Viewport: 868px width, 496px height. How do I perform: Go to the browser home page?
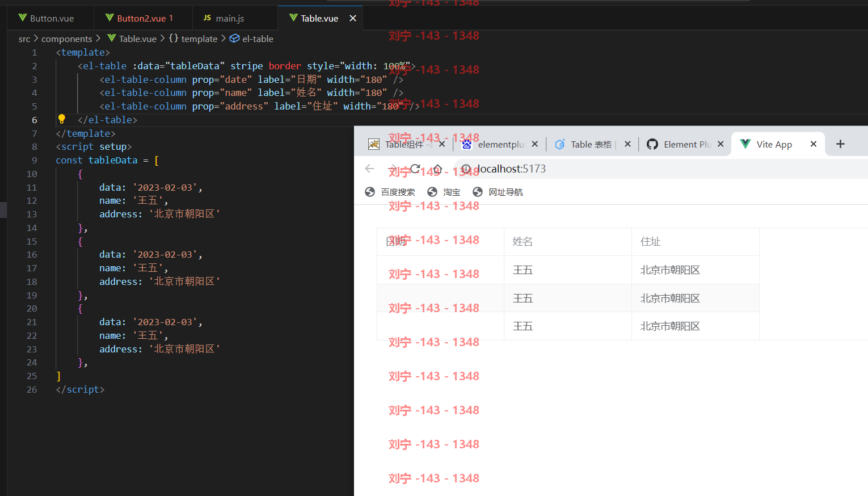click(437, 169)
